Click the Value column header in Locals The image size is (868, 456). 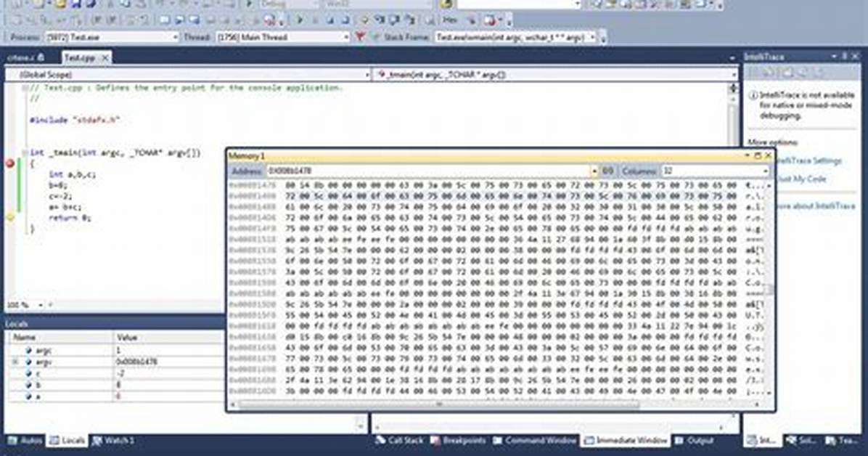(x=169, y=337)
